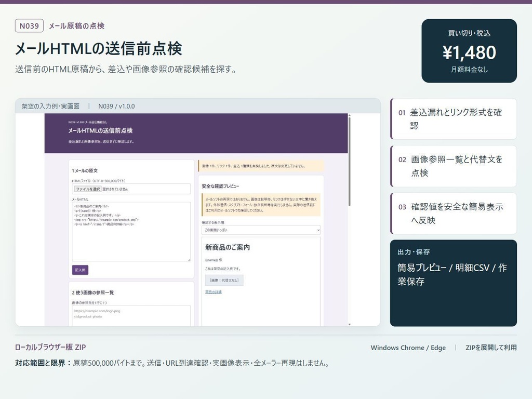Image resolution: width=532 pixels, height=399 pixels.
Task: Click the embedded screen's vertical scrollbar thumb
Action: [x=350, y=161]
